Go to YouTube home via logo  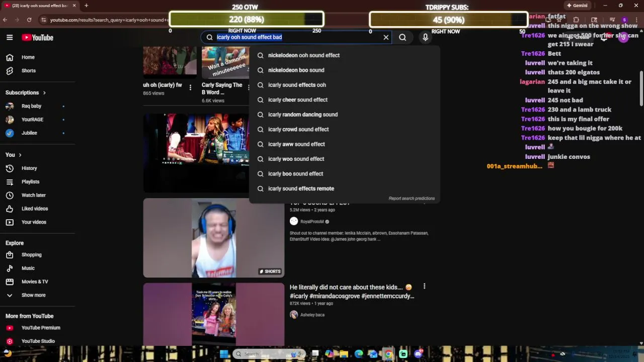click(x=37, y=38)
